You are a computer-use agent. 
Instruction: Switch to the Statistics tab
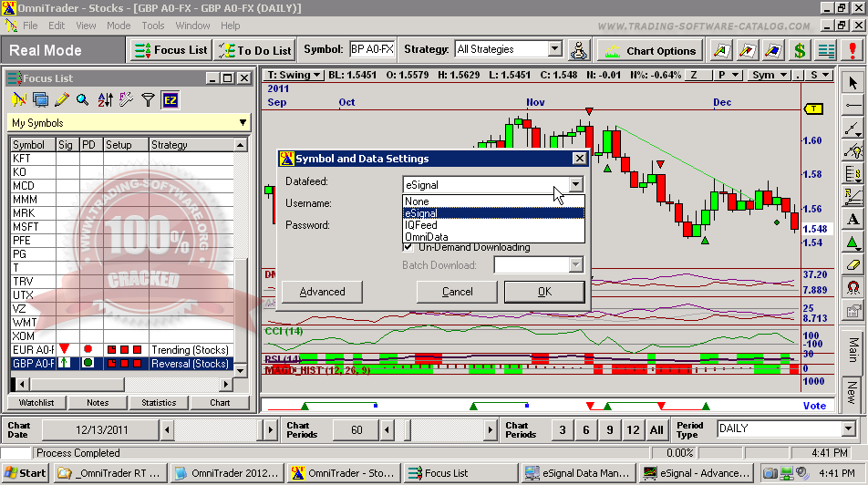(159, 402)
